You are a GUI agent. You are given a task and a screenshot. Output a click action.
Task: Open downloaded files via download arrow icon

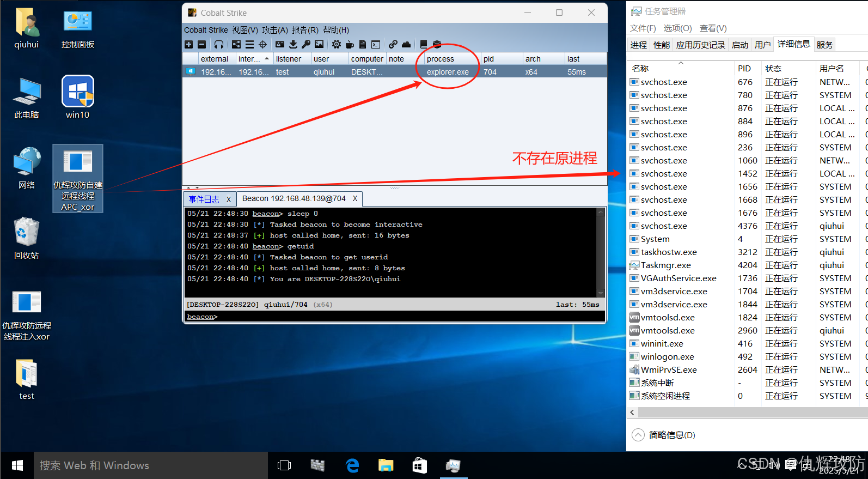tap(293, 45)
